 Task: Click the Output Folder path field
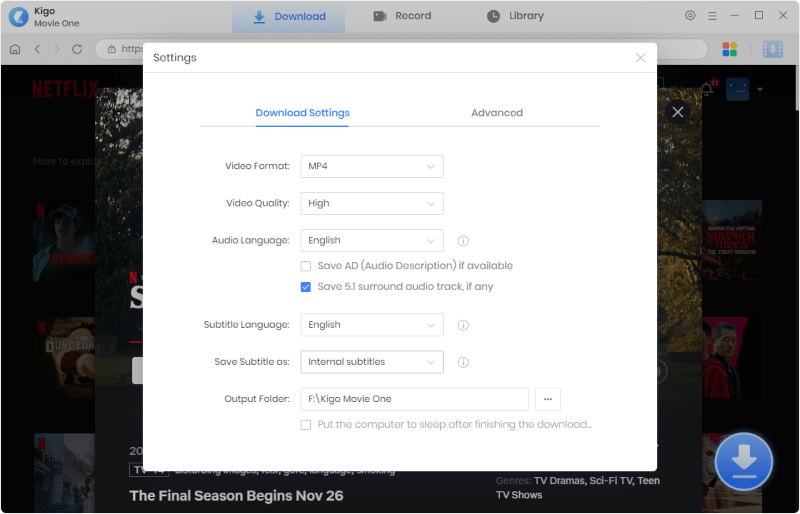(414, 399)
